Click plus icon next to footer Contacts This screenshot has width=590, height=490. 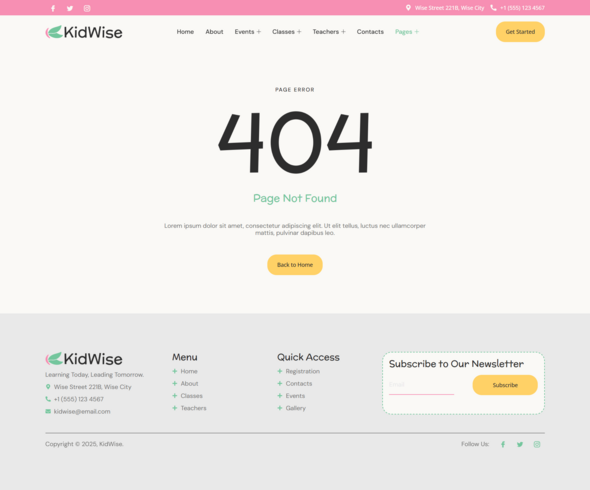pos(280,383)
